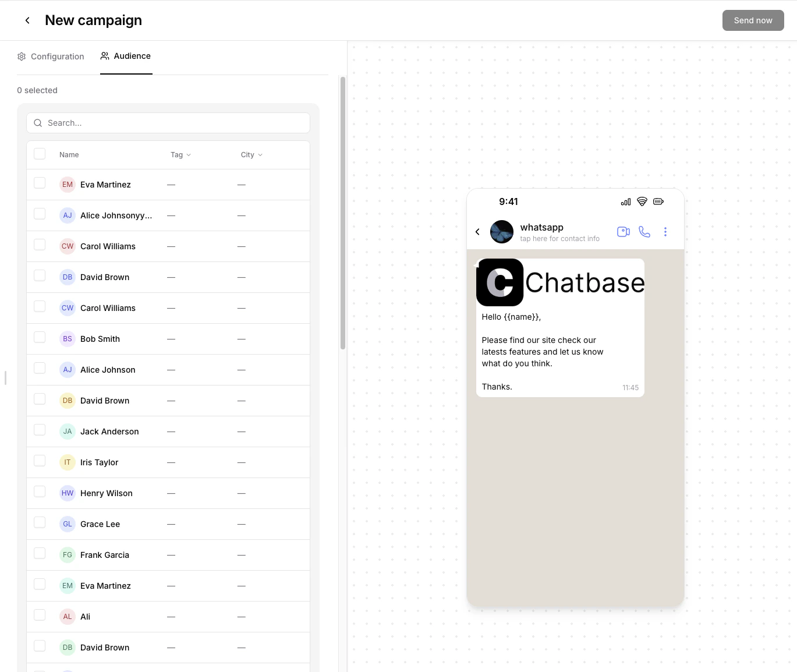Check the Alice Johnsonyy... row checkbox
Screen dimensions: 797x672
click(x=40, y=214)
